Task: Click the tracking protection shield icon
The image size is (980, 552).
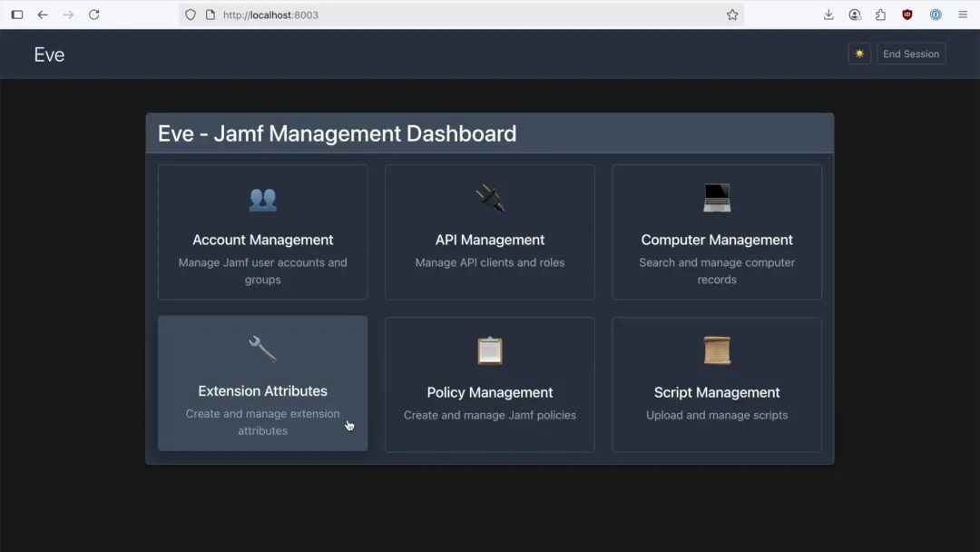Action: click(x=191, y=15)
